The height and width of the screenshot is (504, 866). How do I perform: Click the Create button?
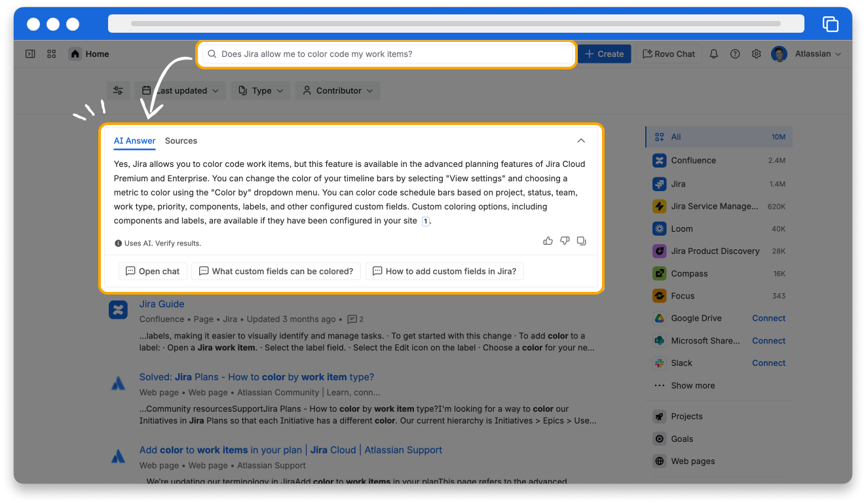(604, 54)
